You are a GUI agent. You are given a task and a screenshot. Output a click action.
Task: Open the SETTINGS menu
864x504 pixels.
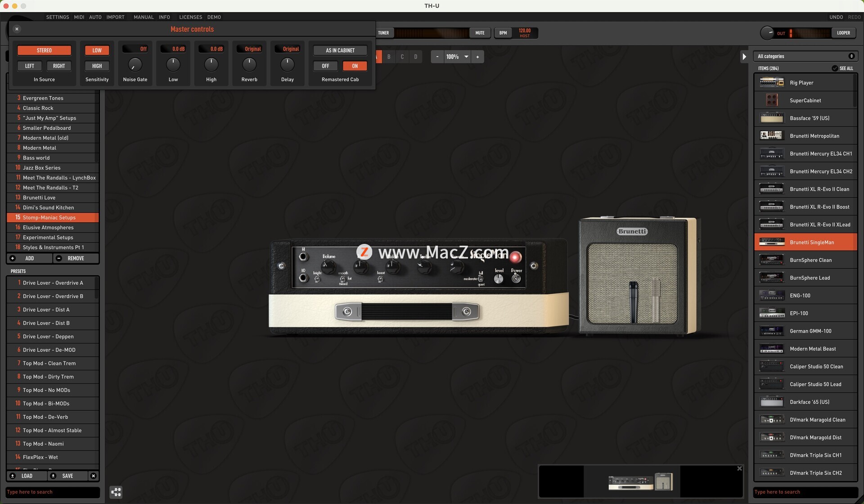[58, 17]
